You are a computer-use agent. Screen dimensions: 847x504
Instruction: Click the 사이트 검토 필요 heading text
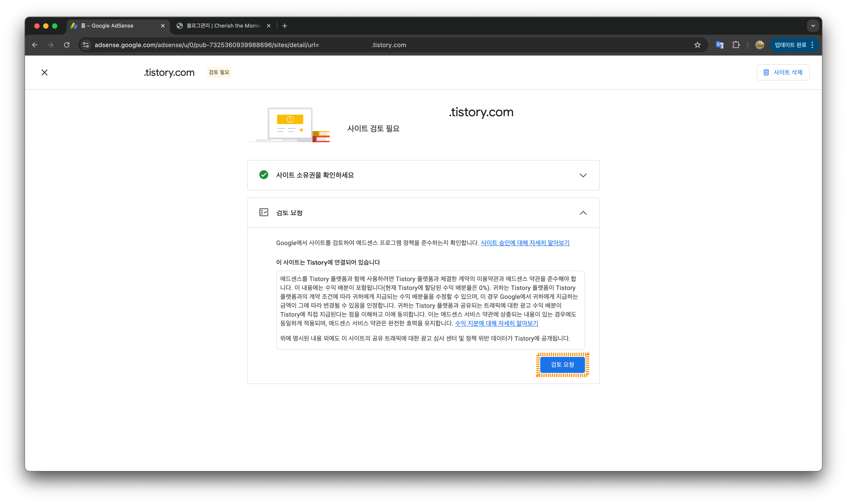pyautogui.click(x=373, y=129)
